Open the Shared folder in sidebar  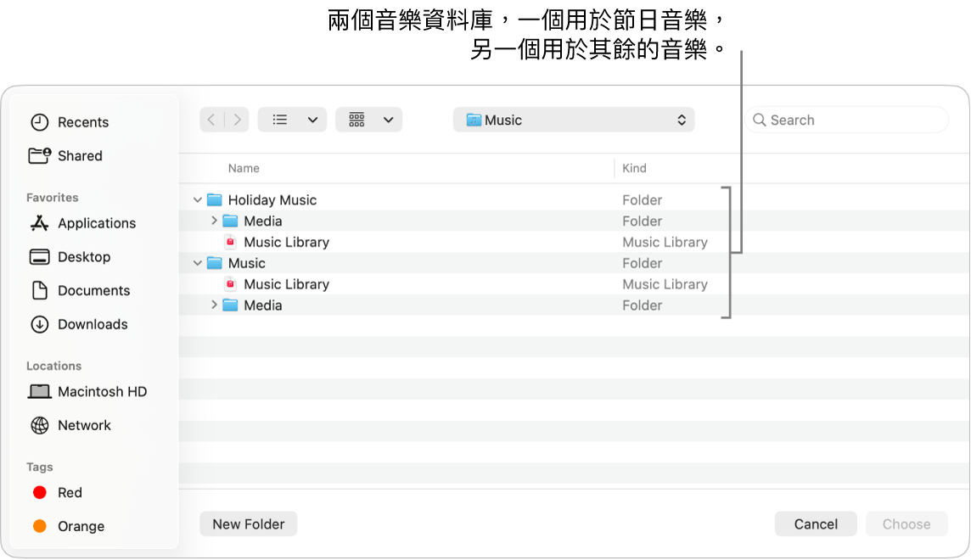65,156
